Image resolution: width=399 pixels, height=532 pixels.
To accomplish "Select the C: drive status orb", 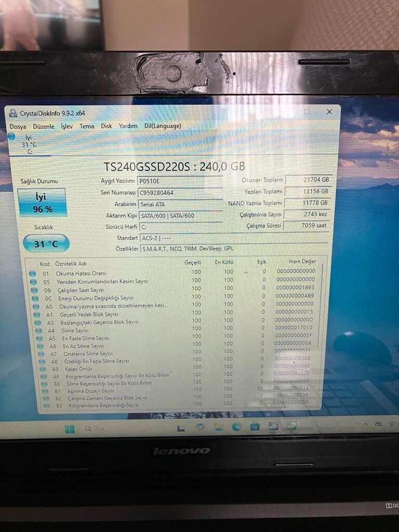I will 12,137.
